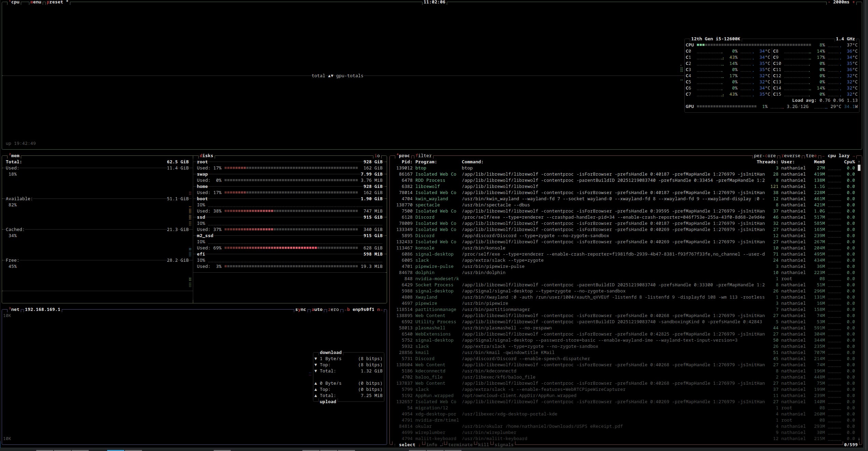Click the kill button in footer
This screenshot has width=868, height=451.
pos(483,445)
